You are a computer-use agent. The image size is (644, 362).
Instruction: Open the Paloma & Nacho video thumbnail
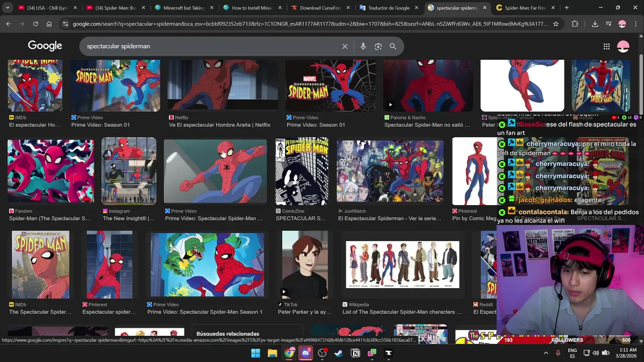point(428,85)
